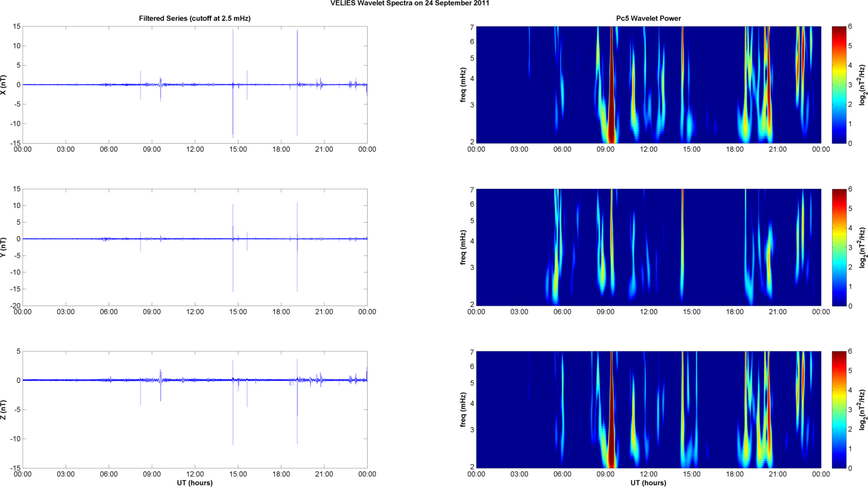Click 'freq (mHz)' label of the middle spectrogram
868x487 pixels.
pyautogui.click(x=464, y=247)
